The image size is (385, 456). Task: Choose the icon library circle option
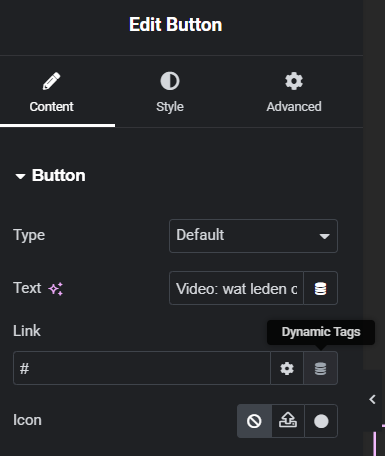321,421
